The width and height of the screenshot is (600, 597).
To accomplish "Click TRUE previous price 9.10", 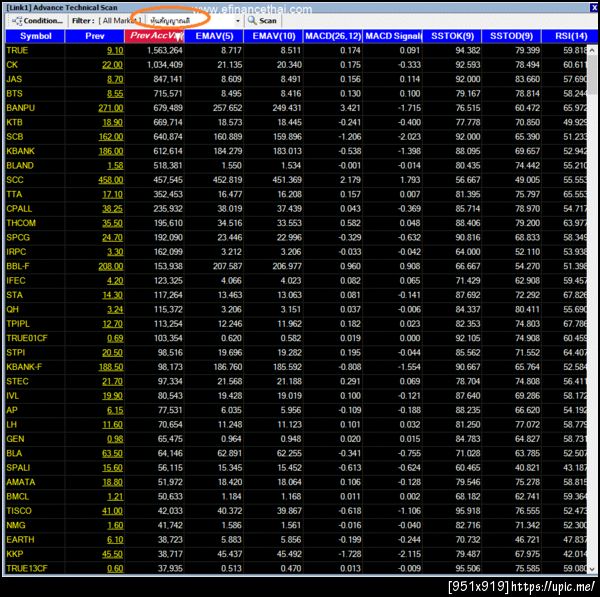I will (115, 51).
